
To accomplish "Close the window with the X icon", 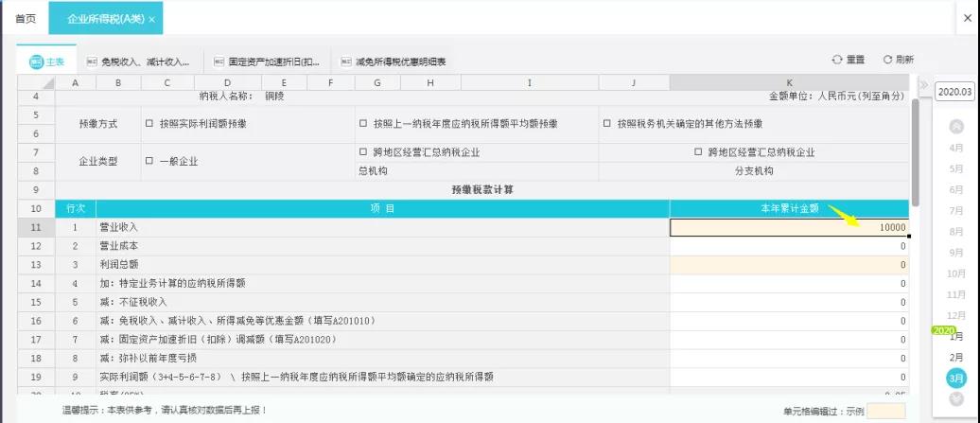I will coord(968,18).
